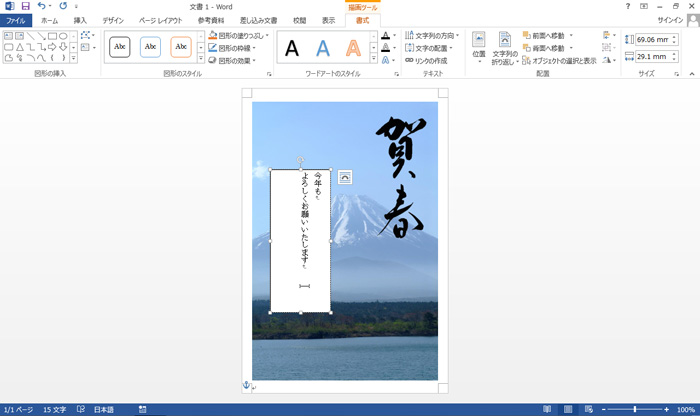Image resolution: width=700 pixels, height=416 pixels.
Task: Switch to Print Layout view
Action: click(568, 409)
